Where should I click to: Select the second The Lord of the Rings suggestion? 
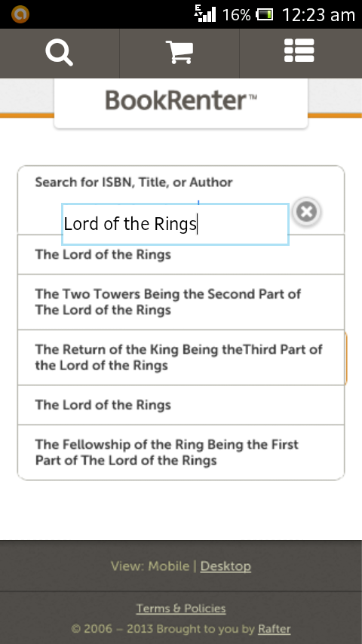coord(181,405)
